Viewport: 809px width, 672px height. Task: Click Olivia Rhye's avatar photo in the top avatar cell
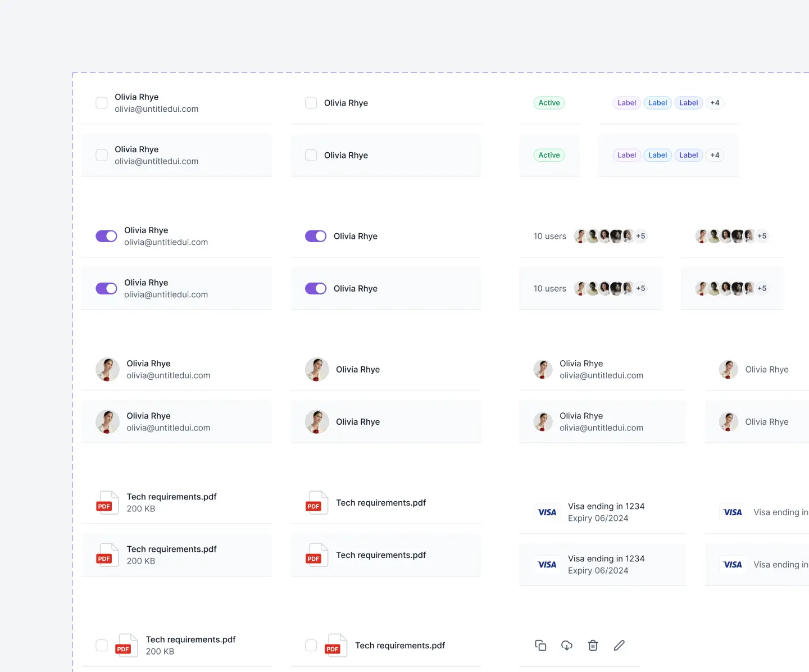tap(107, 369)
